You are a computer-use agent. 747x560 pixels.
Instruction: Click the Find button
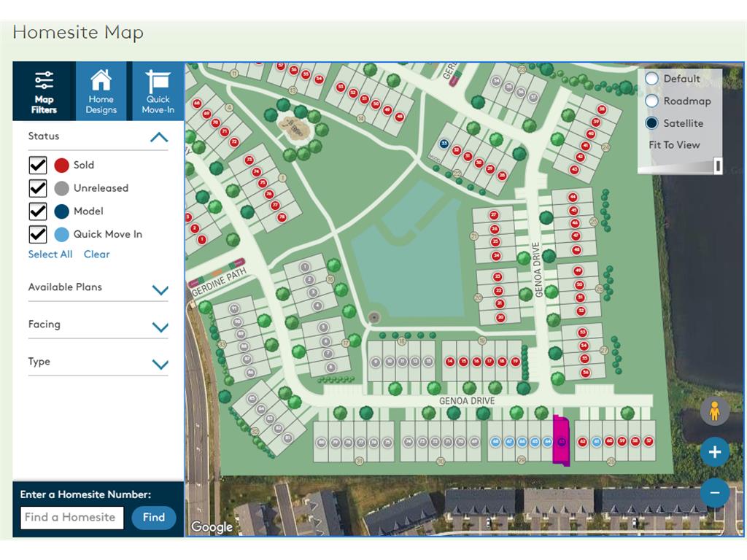point(153,517)
